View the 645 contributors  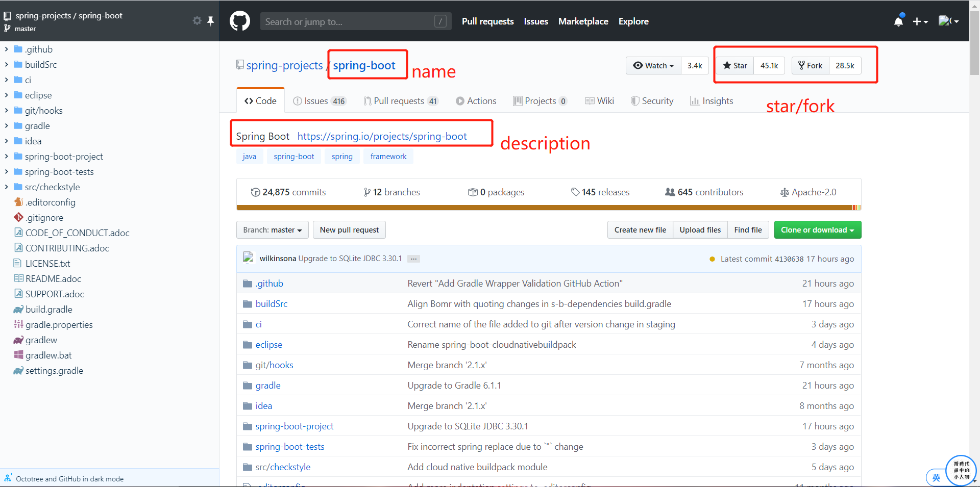pyautogui.click(x=704, y=192)
